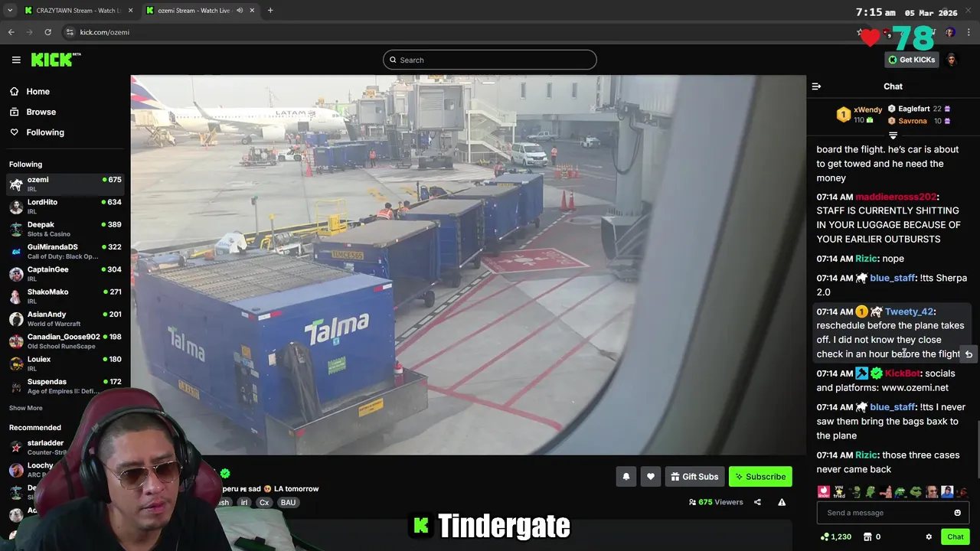The image size is (980, 551).
Task: Click the notification bell icon below the stream
Action: 626,477
